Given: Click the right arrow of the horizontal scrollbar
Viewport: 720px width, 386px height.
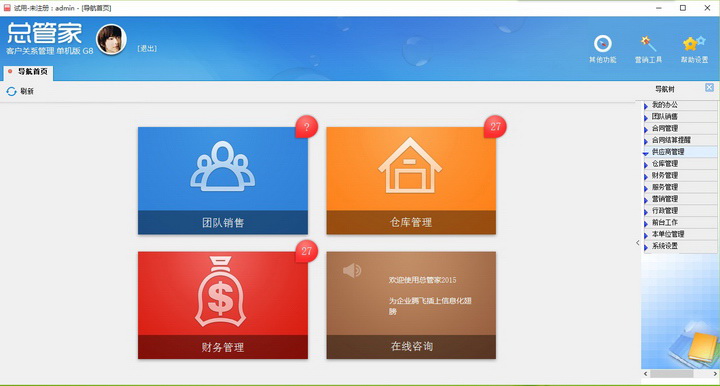Looking at the screenshot, I should pos(715,374).
